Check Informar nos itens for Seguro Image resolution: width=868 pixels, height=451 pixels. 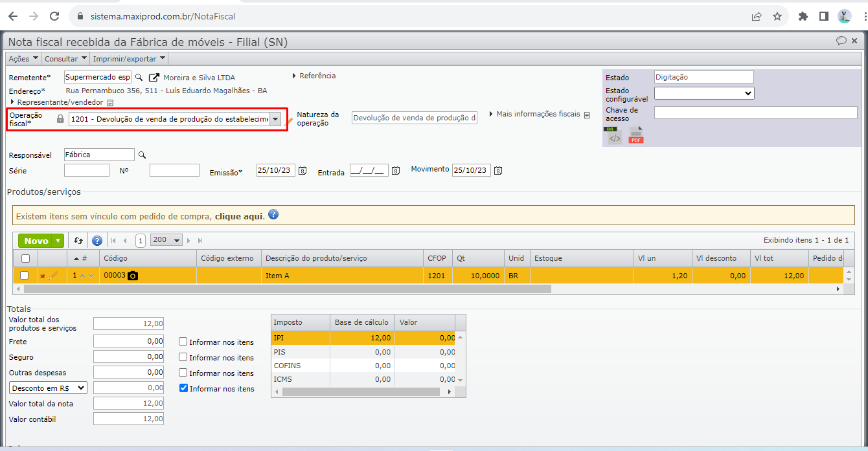(183, 357)
